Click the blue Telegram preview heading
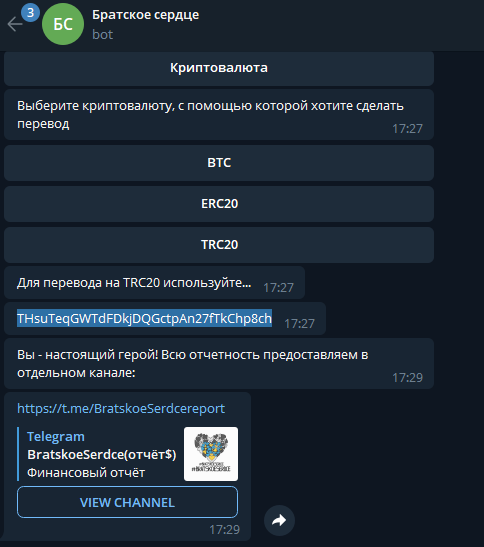This screenshot has width=484, height=547. tap(56, 437)
